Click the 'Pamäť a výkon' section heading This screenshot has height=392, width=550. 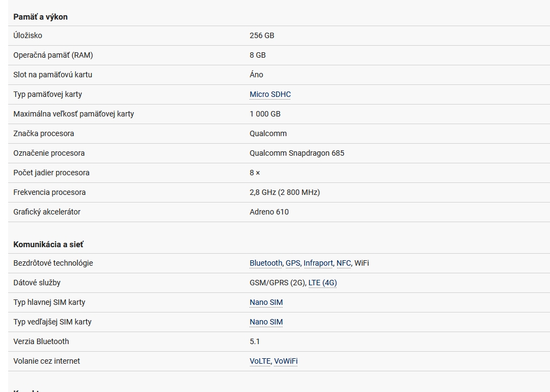40,17
